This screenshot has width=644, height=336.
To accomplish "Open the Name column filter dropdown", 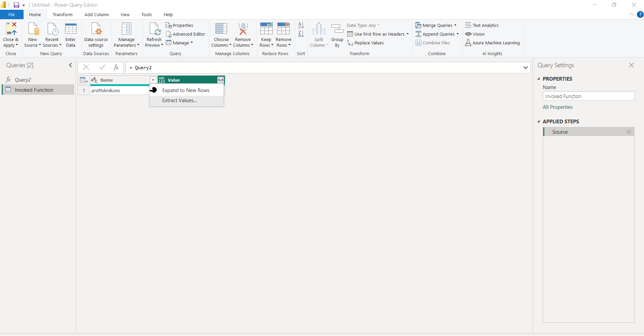I will point(153,80).
